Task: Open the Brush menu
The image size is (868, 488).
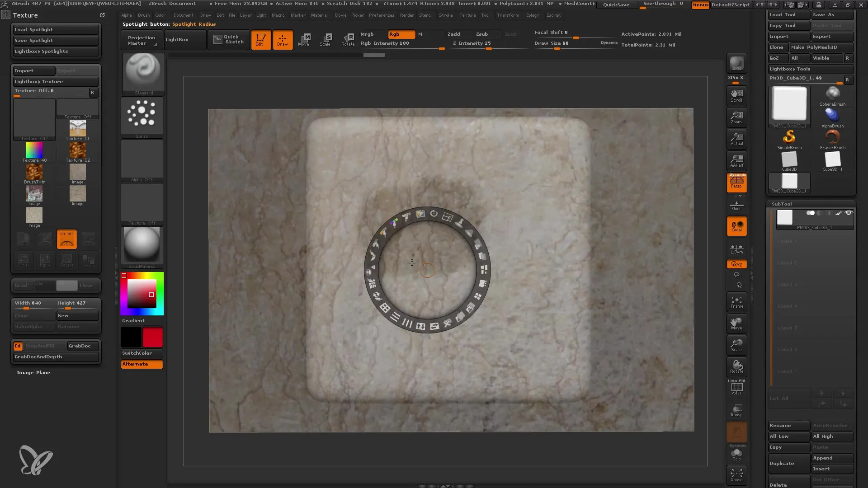Action: point(144,15)
